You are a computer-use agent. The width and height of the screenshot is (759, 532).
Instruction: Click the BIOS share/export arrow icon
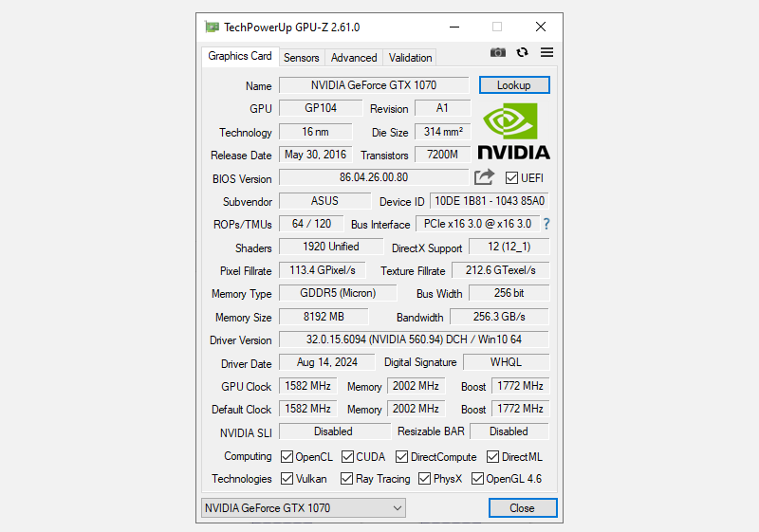click(x=485, y=177)
